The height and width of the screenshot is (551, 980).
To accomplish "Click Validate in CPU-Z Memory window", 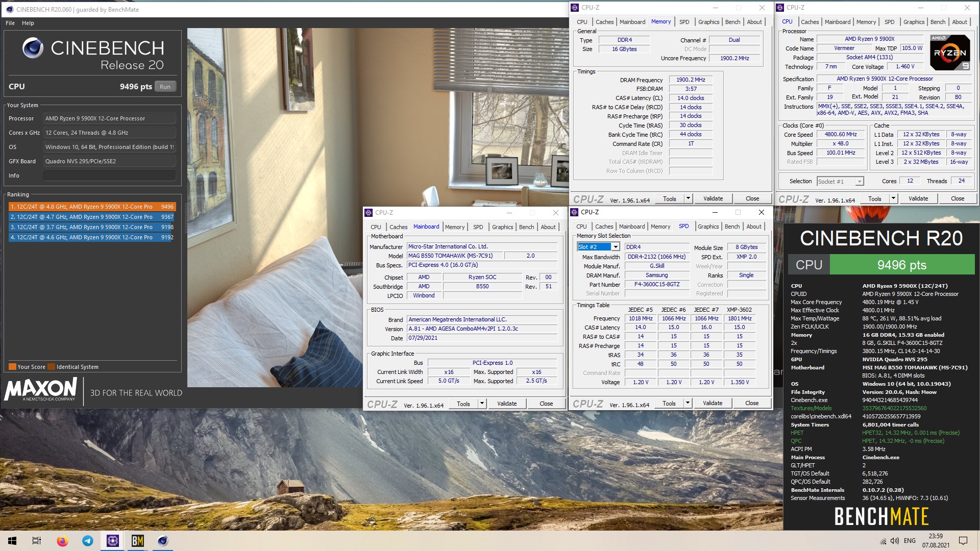I will click(713, 198).
